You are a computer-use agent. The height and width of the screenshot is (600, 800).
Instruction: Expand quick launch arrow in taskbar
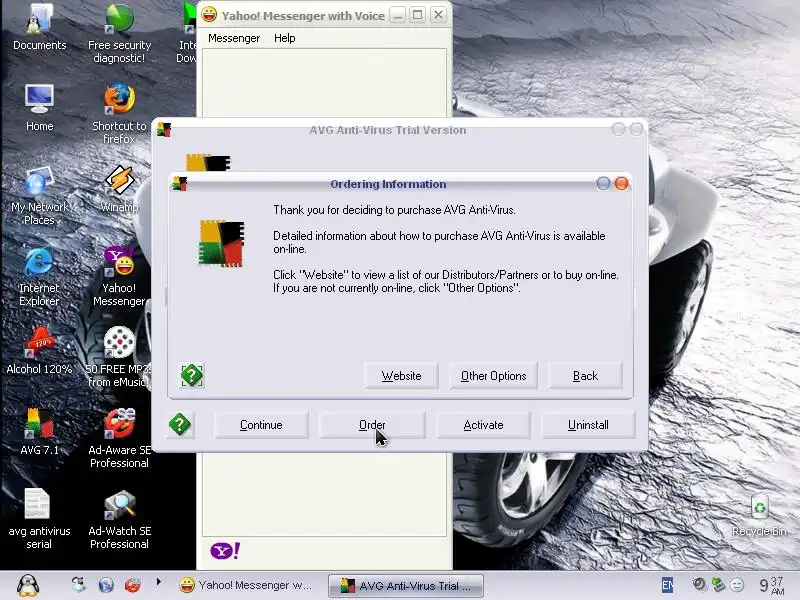(x=159, y=581)
